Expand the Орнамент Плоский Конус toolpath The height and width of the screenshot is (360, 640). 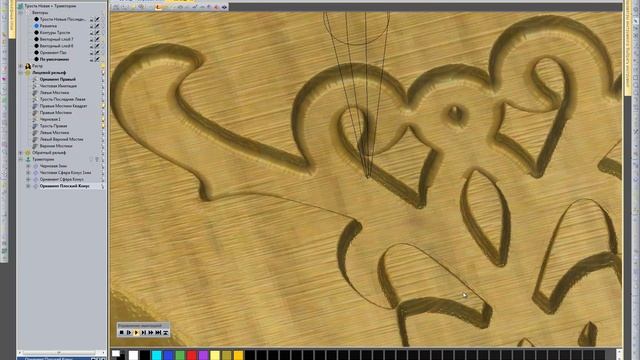click(x=28, y=186)
